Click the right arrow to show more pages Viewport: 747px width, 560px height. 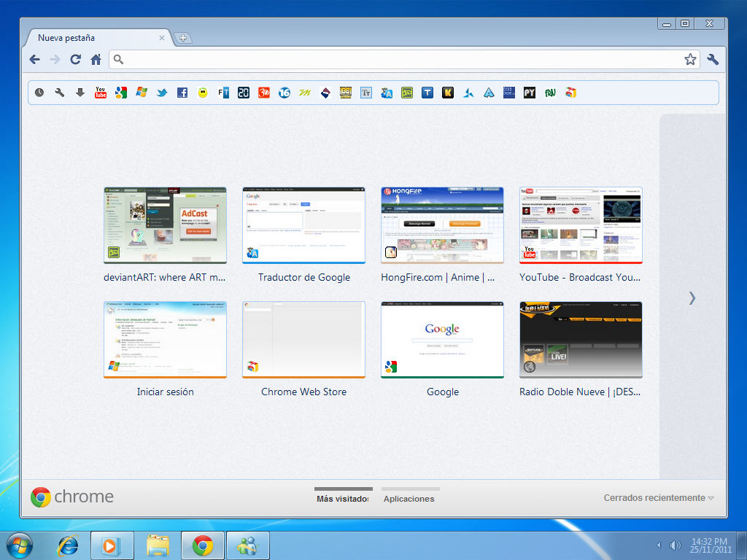click(x=691, y=298)
